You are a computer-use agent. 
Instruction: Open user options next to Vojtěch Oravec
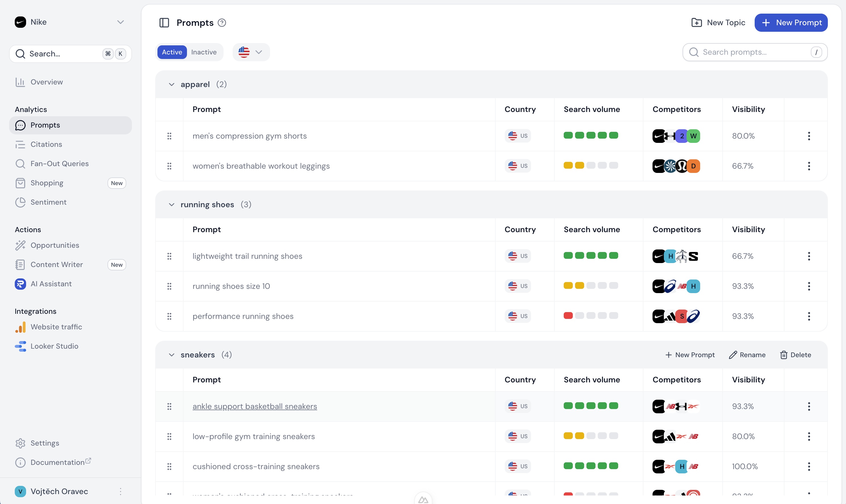point(120,492)
